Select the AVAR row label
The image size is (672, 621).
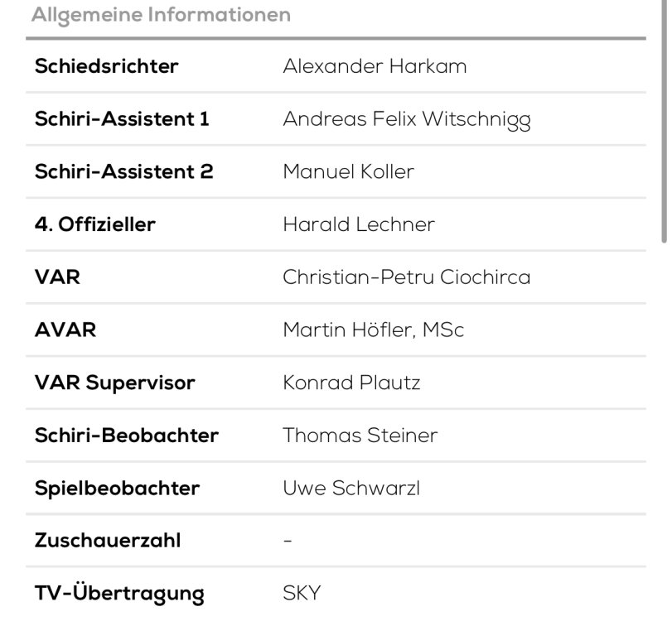click(x=65, y=330)
